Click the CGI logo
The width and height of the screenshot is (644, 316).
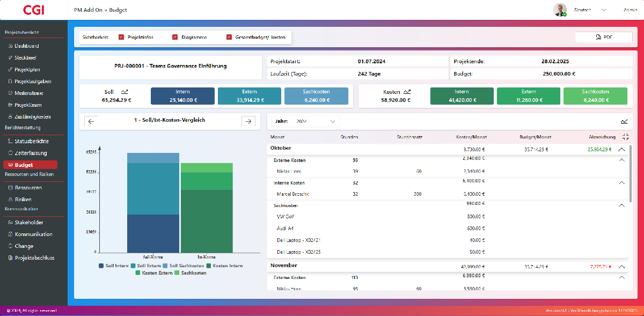coord(33,10)
